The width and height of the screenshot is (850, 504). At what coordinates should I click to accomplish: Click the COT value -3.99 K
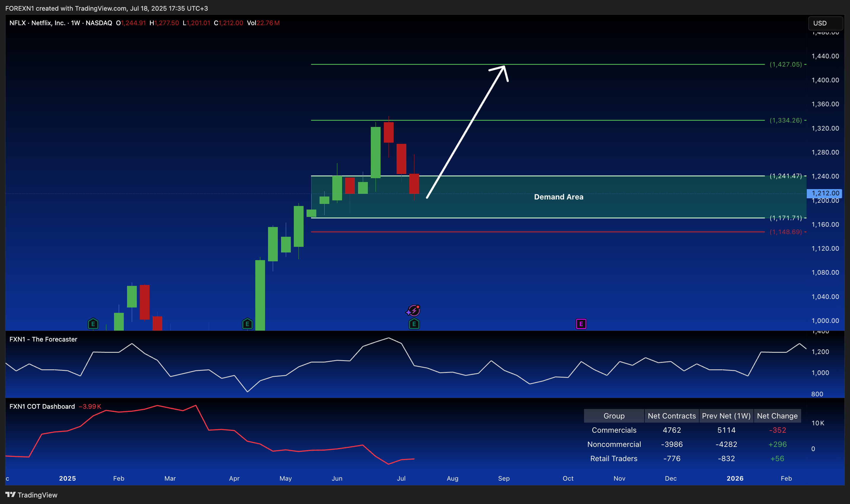pyautogui.click(x=90, y=407)
